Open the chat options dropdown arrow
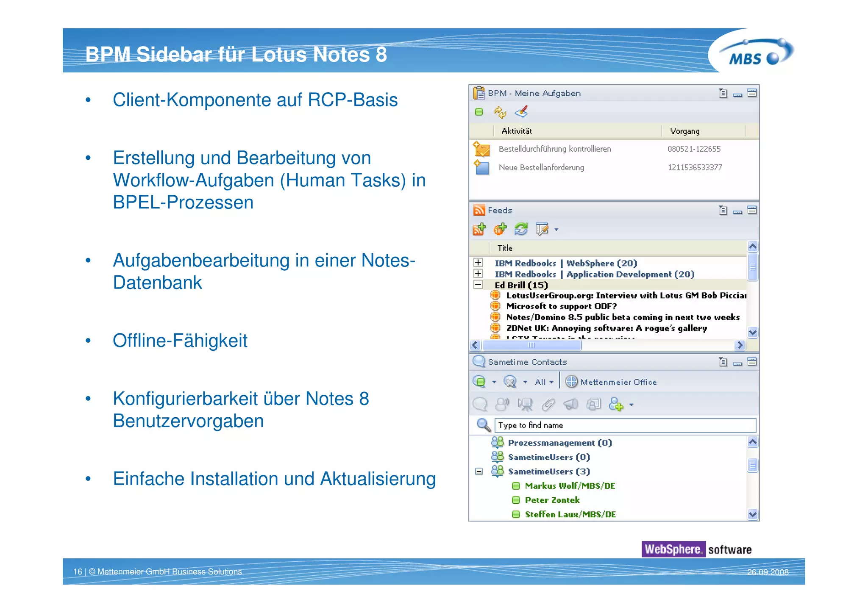The width and height of the screenshot is (868, 613). pos(525,382)
